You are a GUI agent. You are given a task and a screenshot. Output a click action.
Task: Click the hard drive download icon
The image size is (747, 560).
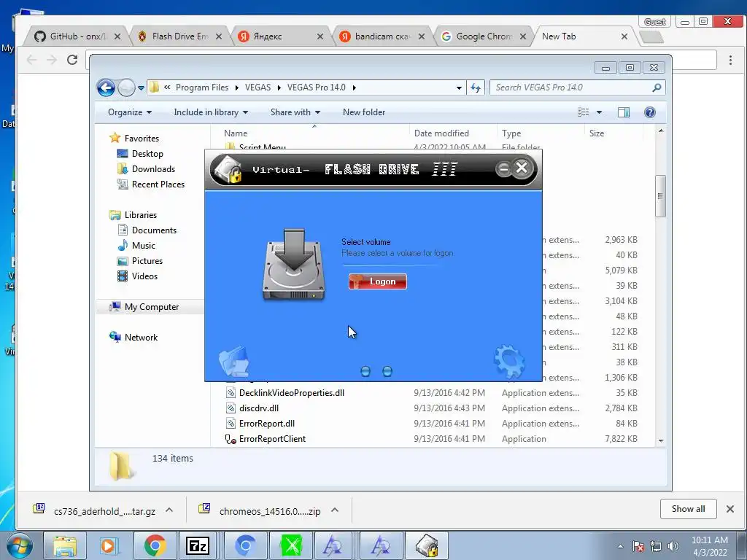point(294,264)
